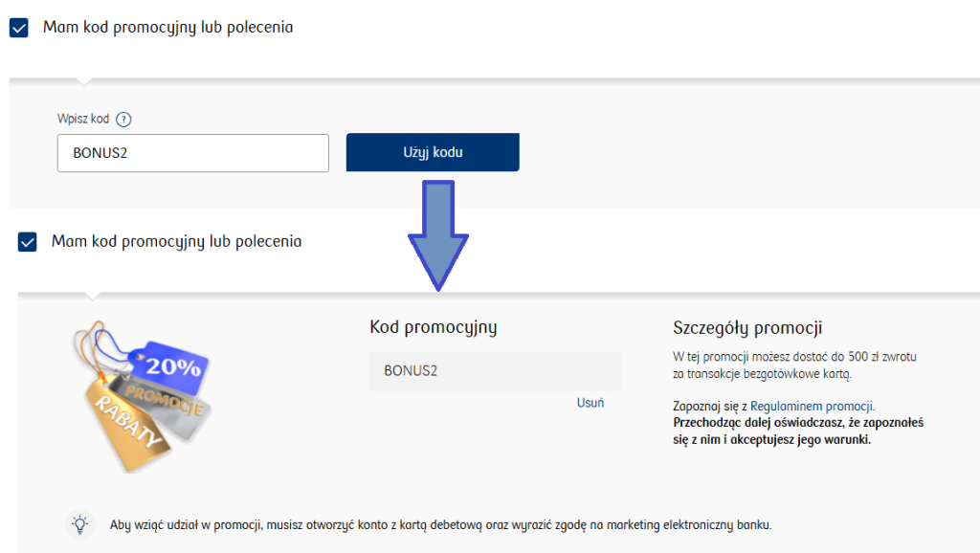Click the Kod promocyjny heading

click(433, 327)
